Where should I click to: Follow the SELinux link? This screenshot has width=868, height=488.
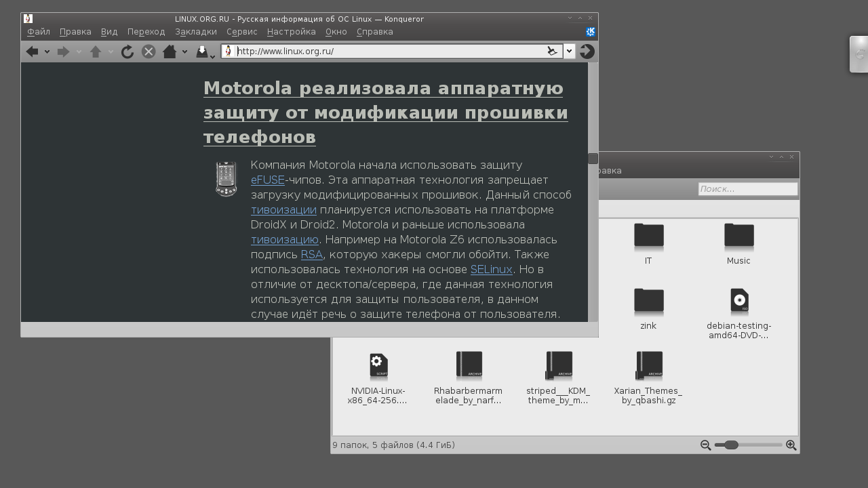click(x=492, y=270)
